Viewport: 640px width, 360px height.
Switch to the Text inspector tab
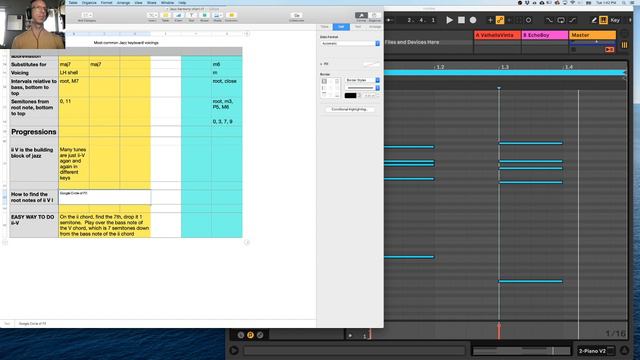pyautogui.click(x=358, y=27)
